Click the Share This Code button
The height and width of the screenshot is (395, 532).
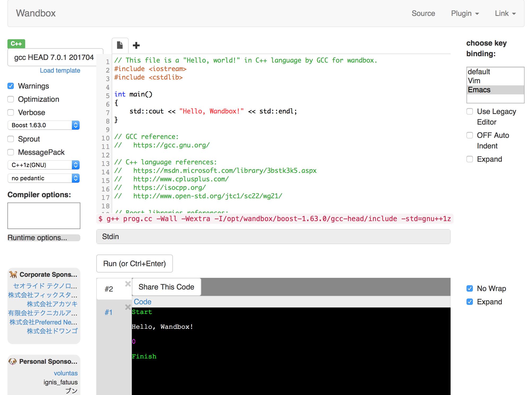coord(166,287)
